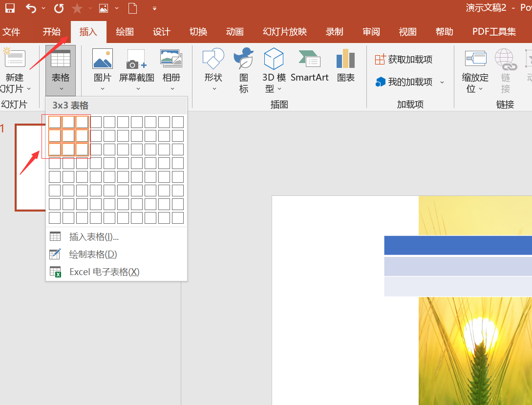Click the 表格 table icon button

(61, 70)
